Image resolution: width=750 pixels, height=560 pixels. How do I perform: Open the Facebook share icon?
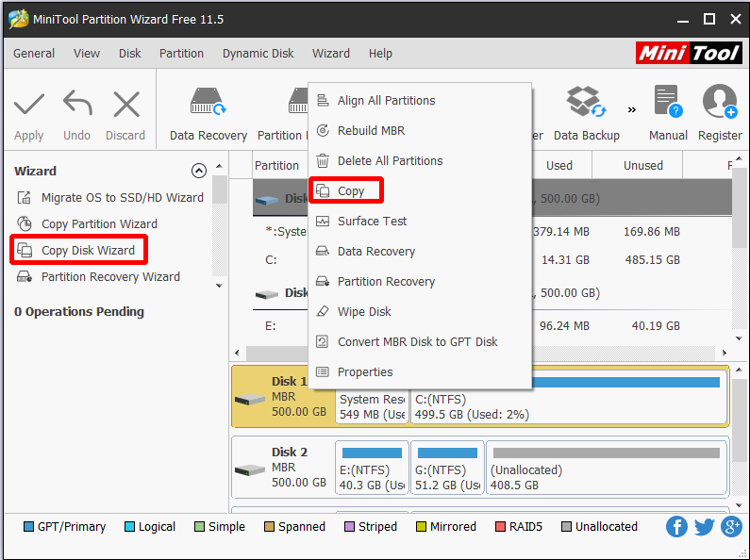point(676,527)
